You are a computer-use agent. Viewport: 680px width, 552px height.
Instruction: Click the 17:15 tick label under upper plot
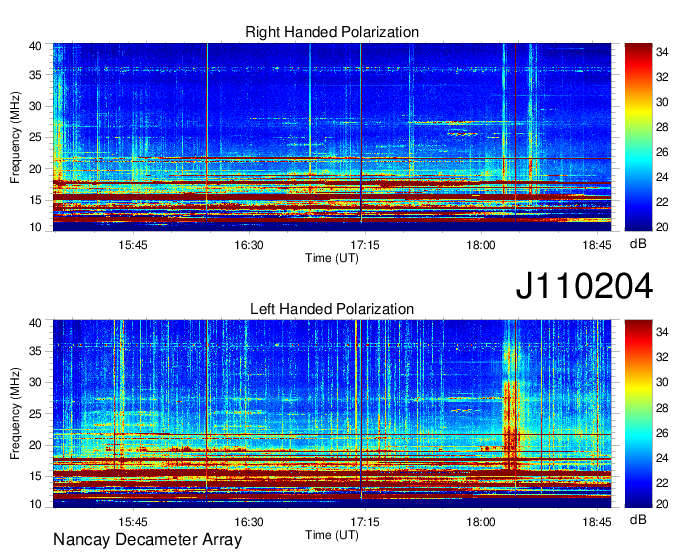tap(365, 245)
